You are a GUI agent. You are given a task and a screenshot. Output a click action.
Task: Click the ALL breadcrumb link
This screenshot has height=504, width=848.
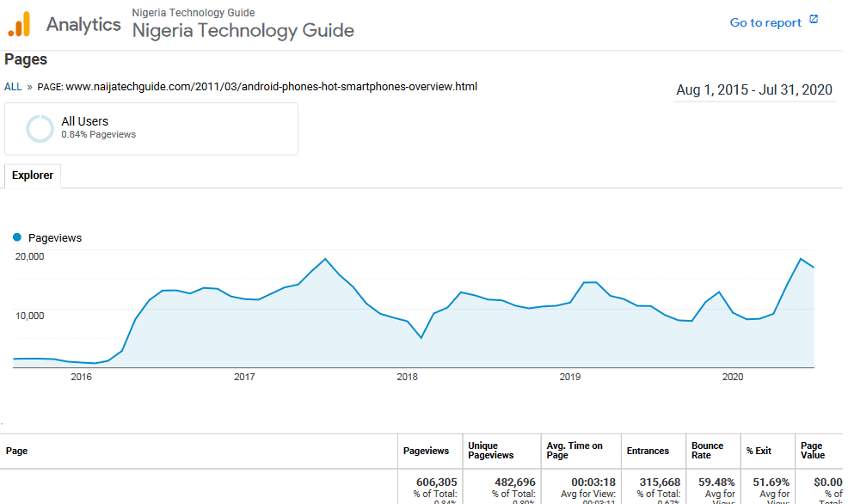(13, 87)
